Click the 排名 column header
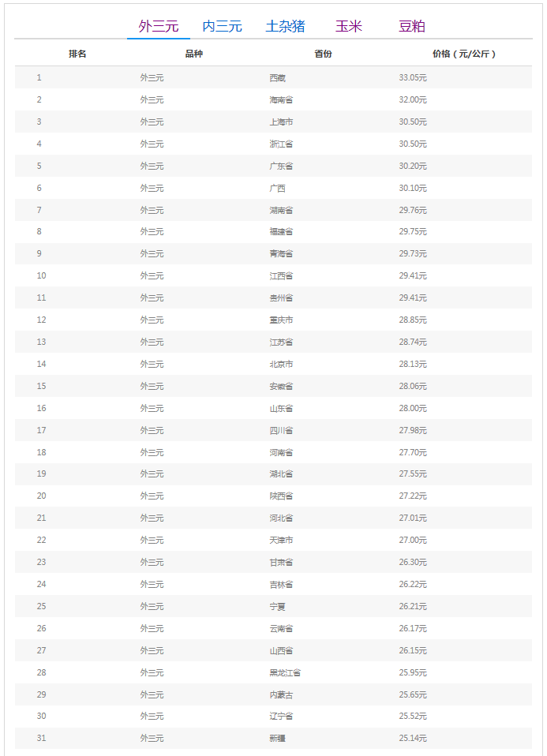 click(77, 54)
